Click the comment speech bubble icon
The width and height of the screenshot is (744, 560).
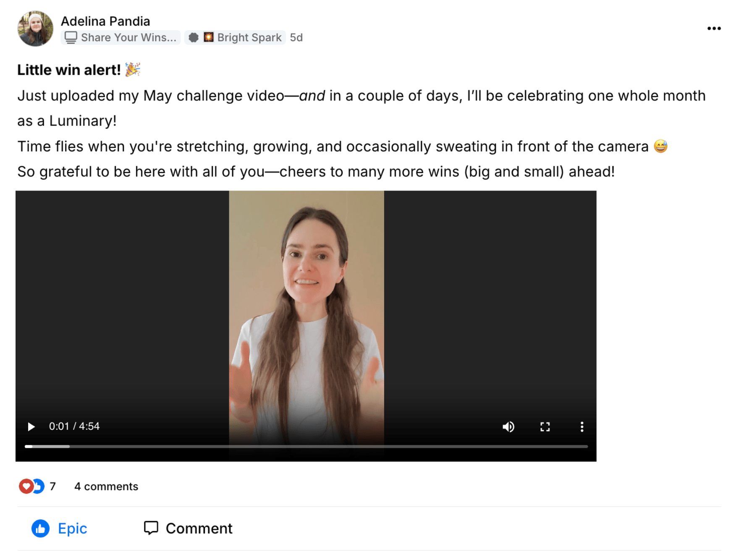tap(151, 528)
